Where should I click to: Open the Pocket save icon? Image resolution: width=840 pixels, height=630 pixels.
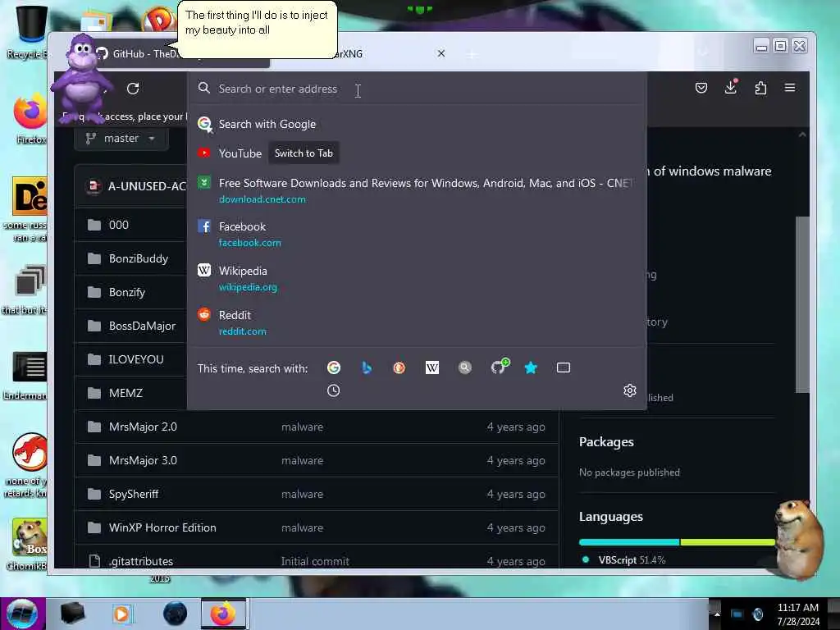701,88
